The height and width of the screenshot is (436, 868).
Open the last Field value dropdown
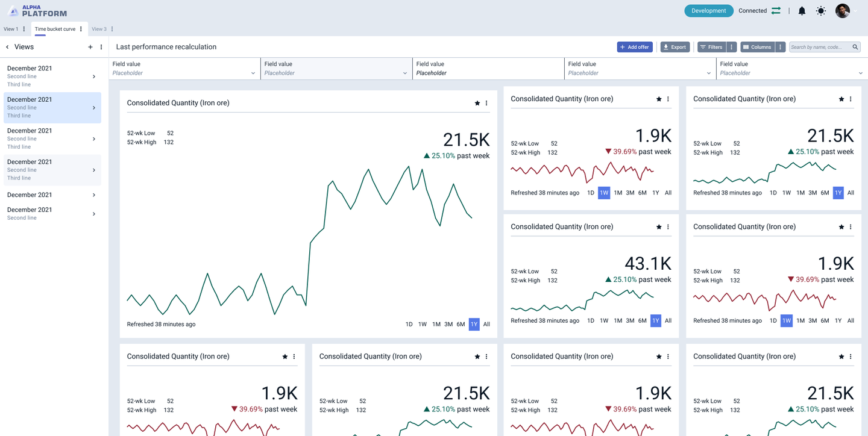pos(792,69)
